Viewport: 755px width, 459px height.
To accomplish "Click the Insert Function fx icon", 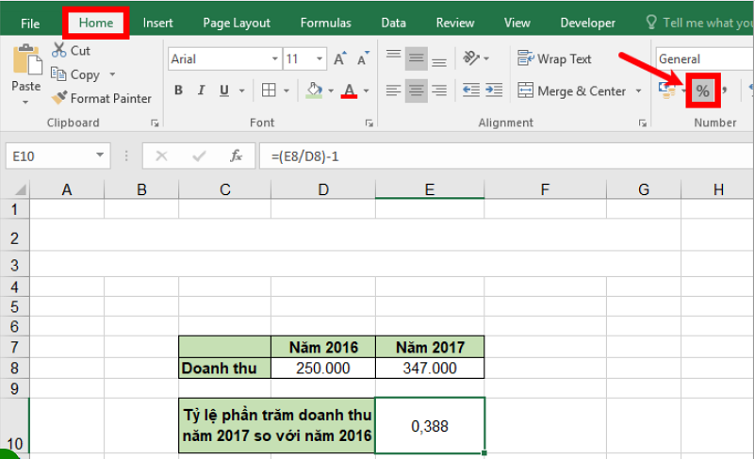I will (235, 156).
